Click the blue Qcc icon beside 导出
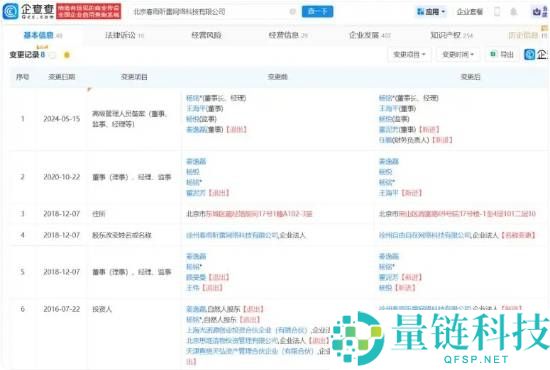 529,54
